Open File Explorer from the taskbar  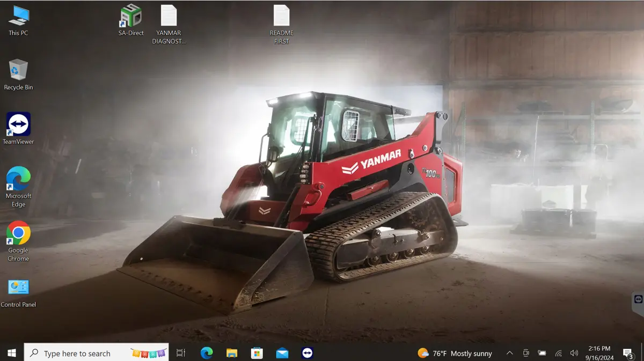[x=232, y=353]
